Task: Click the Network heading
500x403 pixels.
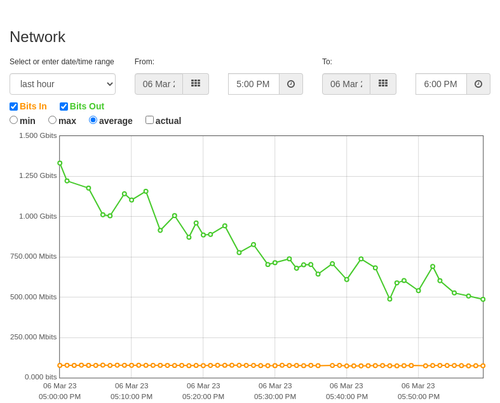Action: [37, 37]
